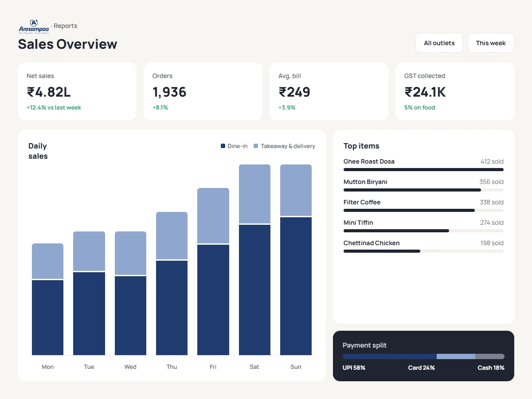The image size is (532, 399).
Task: Click the Daily sales chart title
Action: click(38, 151)
